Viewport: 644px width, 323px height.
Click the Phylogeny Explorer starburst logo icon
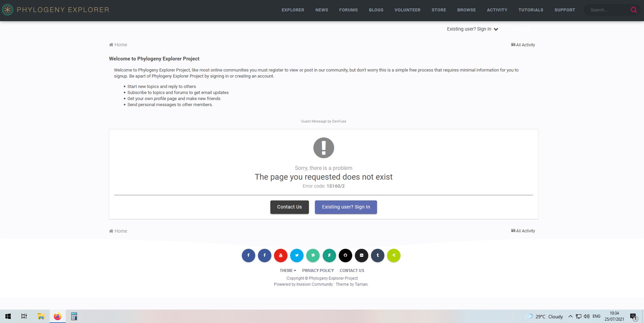click(x=7, y=10)
